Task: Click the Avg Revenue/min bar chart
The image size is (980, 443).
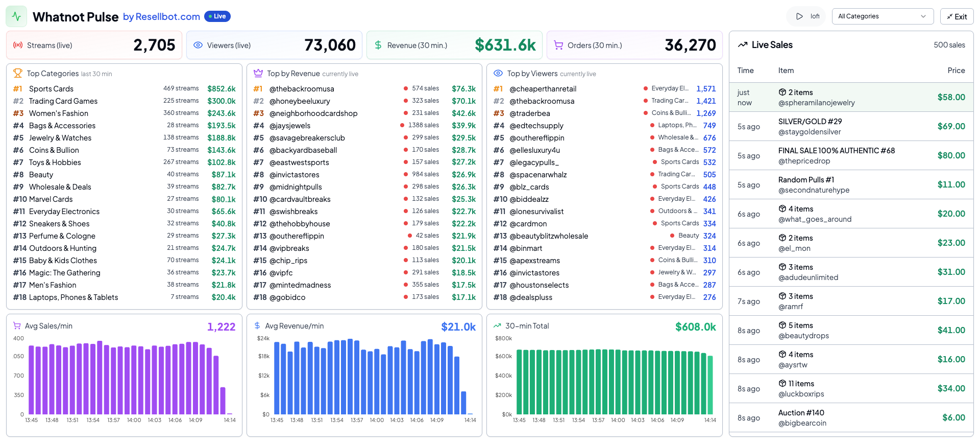Action: (x=373, y=378)
